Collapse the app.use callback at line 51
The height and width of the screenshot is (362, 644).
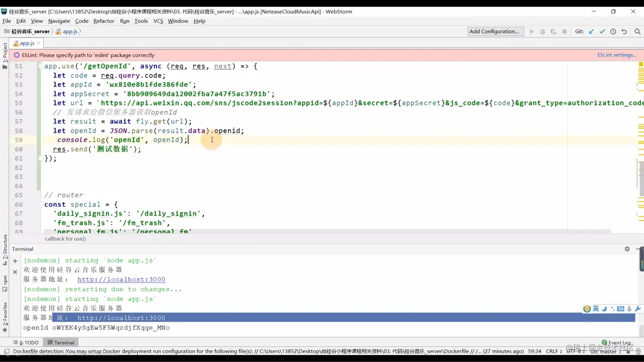coord(41,66)
